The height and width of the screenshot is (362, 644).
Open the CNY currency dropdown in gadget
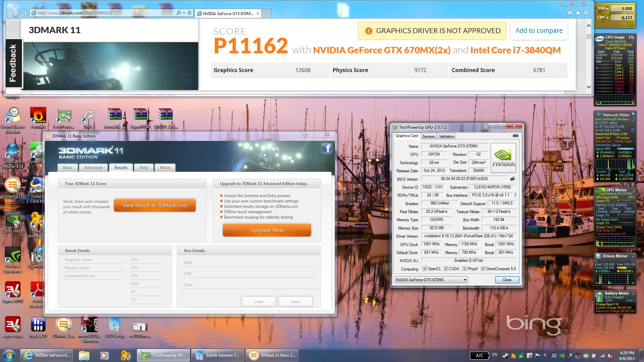click(607, 17)
